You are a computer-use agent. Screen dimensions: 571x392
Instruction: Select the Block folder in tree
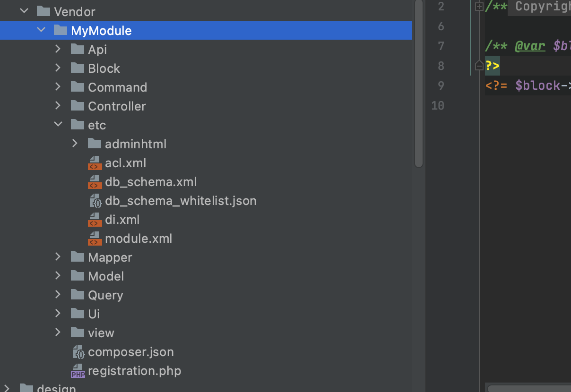(206, 68)
